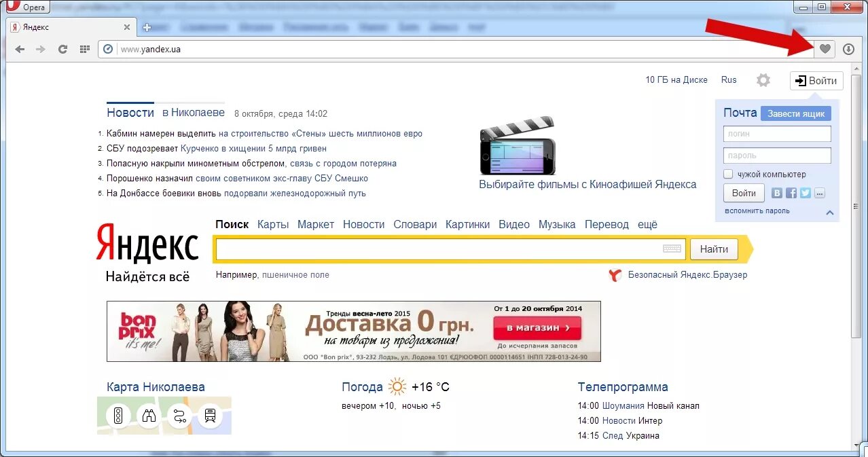Click the top-right Войти button
This screenshot has height=457, width=868.
816,80
